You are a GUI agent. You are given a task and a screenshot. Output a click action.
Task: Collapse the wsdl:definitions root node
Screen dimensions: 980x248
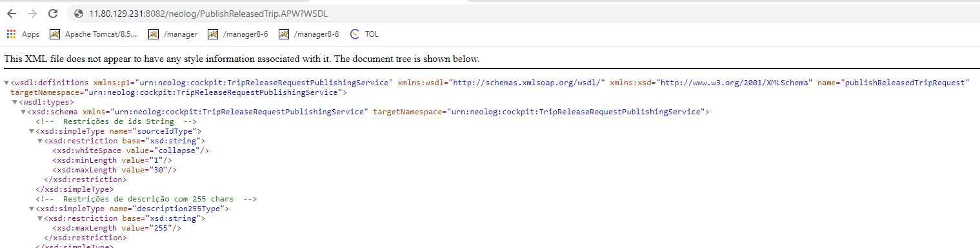point(6,83)
